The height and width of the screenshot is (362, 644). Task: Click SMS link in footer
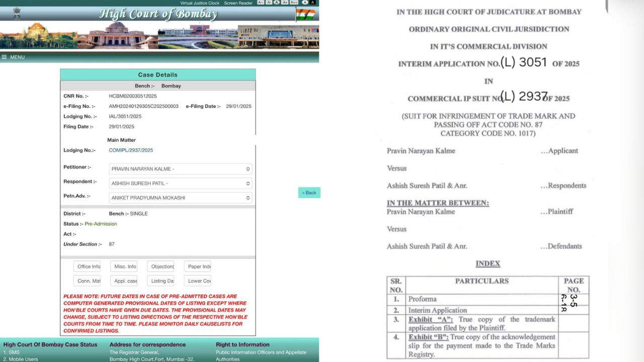(11, 352)
